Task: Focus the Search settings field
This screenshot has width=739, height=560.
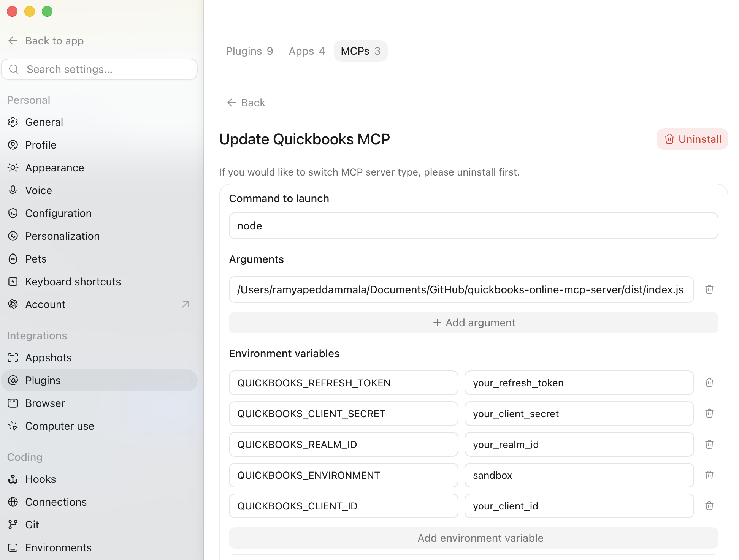Action: pos(99,69)
